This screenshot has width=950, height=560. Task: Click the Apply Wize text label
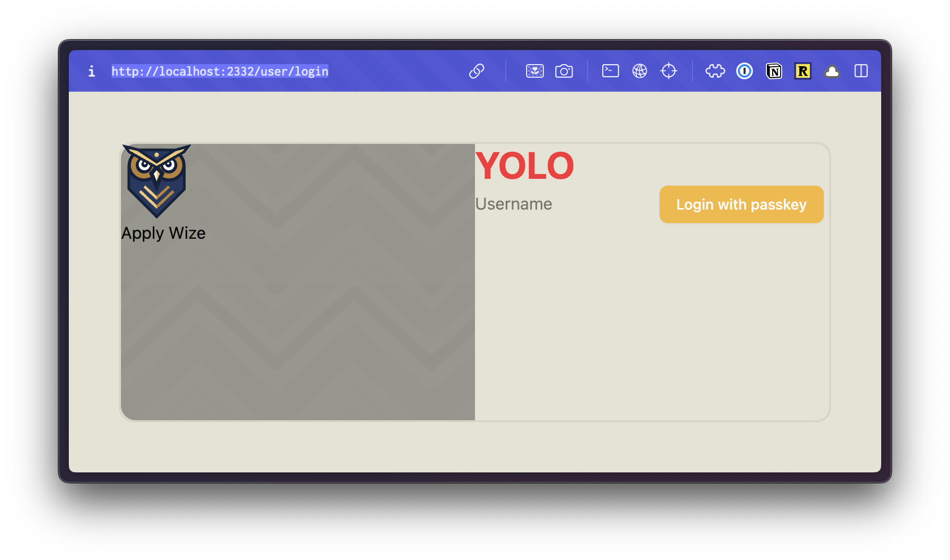point(163,233)
